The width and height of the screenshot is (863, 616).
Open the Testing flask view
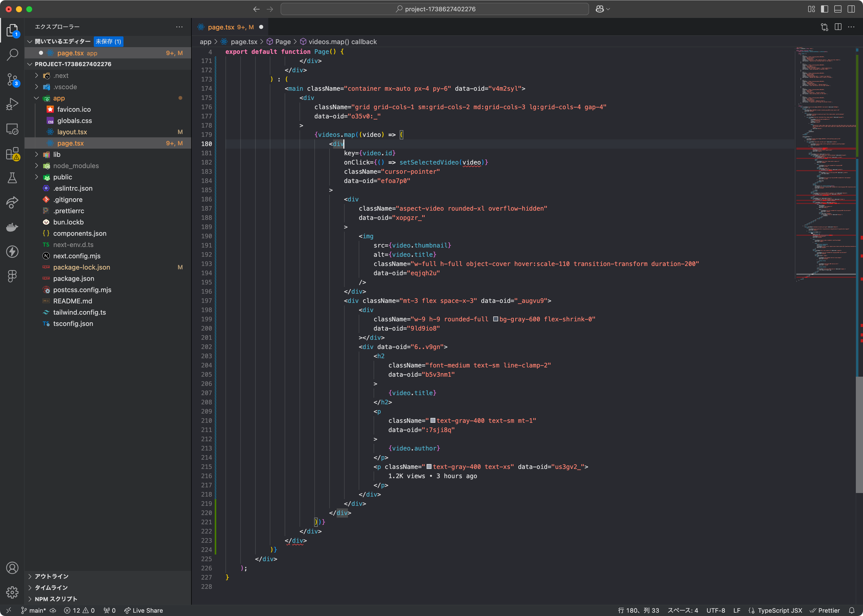12,178
